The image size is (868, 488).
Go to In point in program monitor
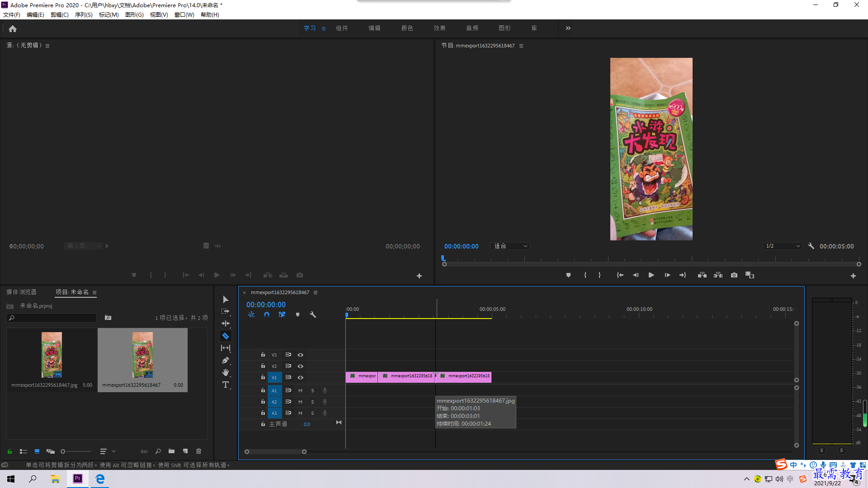(620, 275)
